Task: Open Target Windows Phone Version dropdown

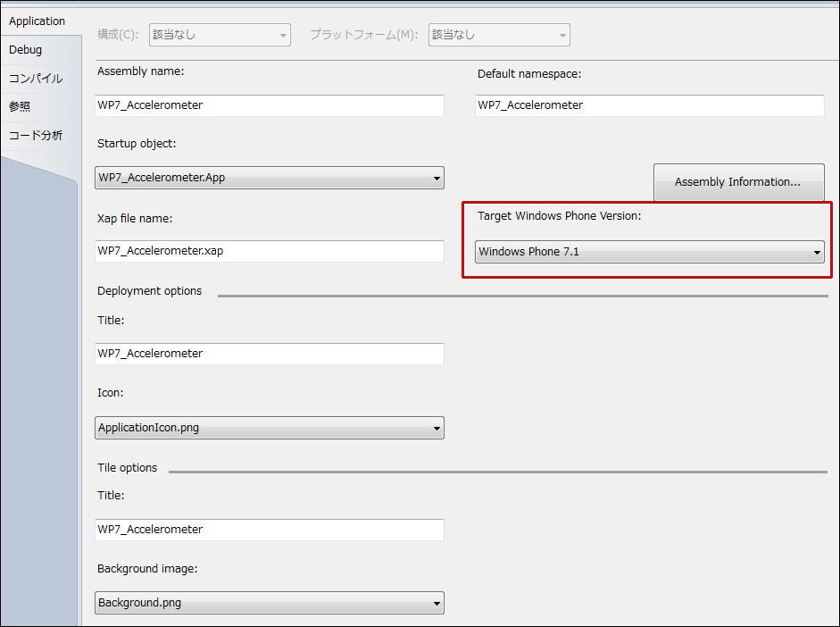Action: point(649,252)
